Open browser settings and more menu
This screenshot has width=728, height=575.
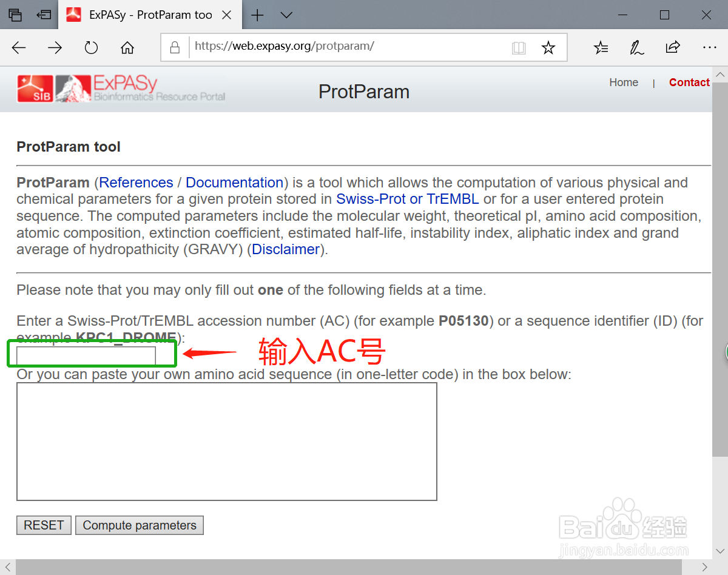(x=709, y=47)
